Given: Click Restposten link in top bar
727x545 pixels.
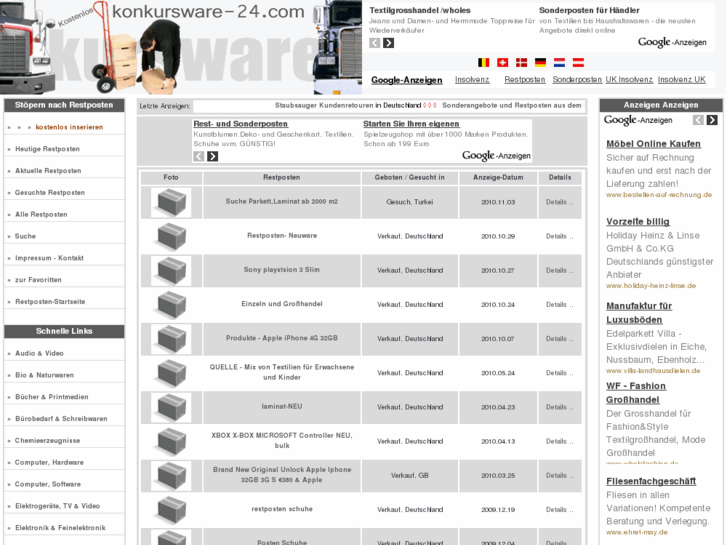Looking at the screenshot, I should pos(525,80).
